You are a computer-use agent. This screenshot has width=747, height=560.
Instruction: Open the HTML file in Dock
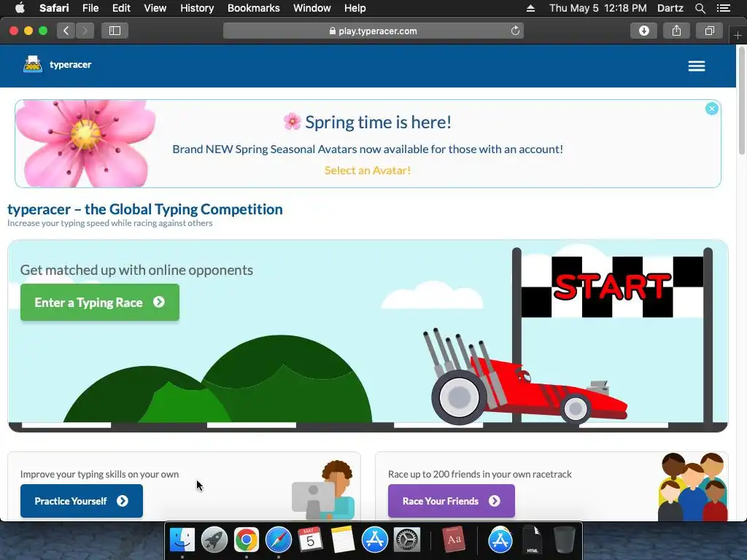click(x=532, y=540)
